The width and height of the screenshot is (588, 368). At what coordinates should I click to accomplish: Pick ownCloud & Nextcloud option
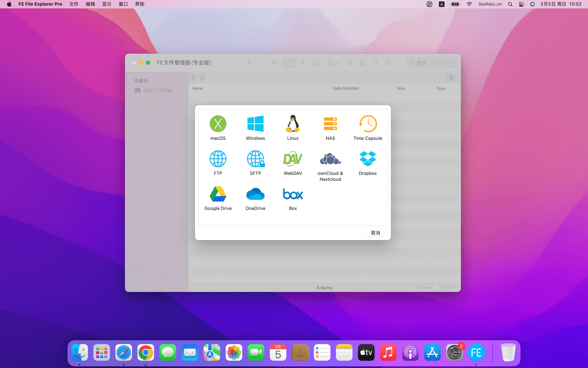(x=330, y=159)
